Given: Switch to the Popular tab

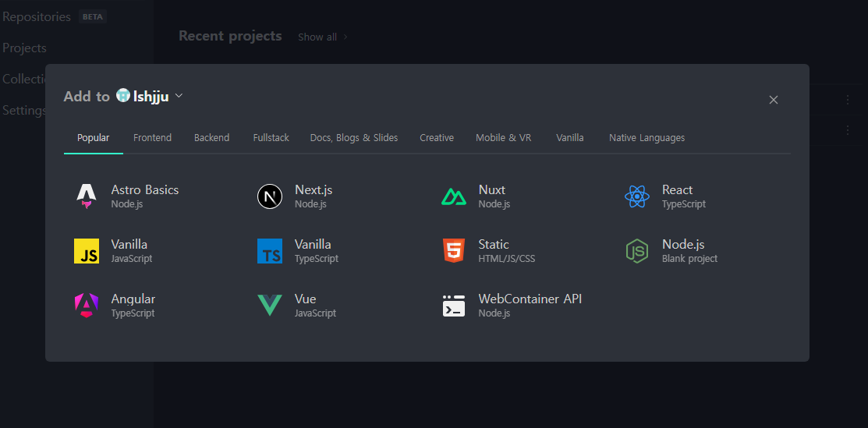Looking at the screenshot, I should click(x=93, y=138).
